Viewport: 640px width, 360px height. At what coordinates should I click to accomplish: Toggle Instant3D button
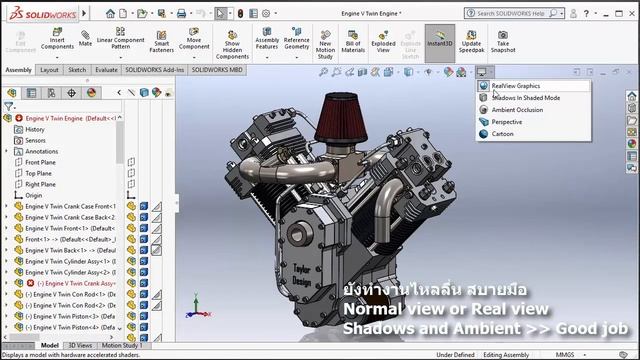tap(440, 42)
